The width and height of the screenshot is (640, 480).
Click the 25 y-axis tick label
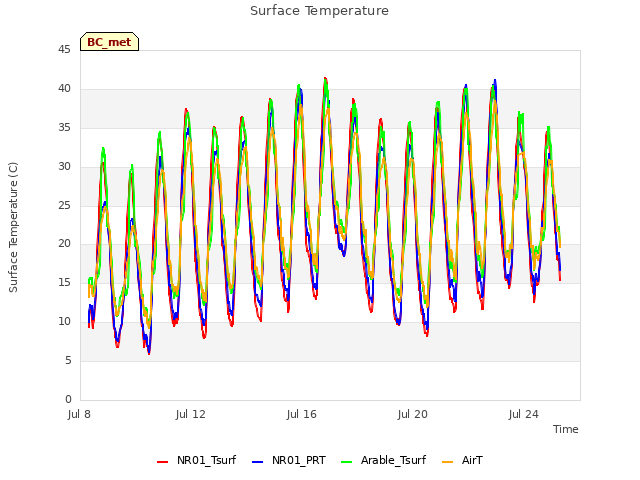coord(64,205)
